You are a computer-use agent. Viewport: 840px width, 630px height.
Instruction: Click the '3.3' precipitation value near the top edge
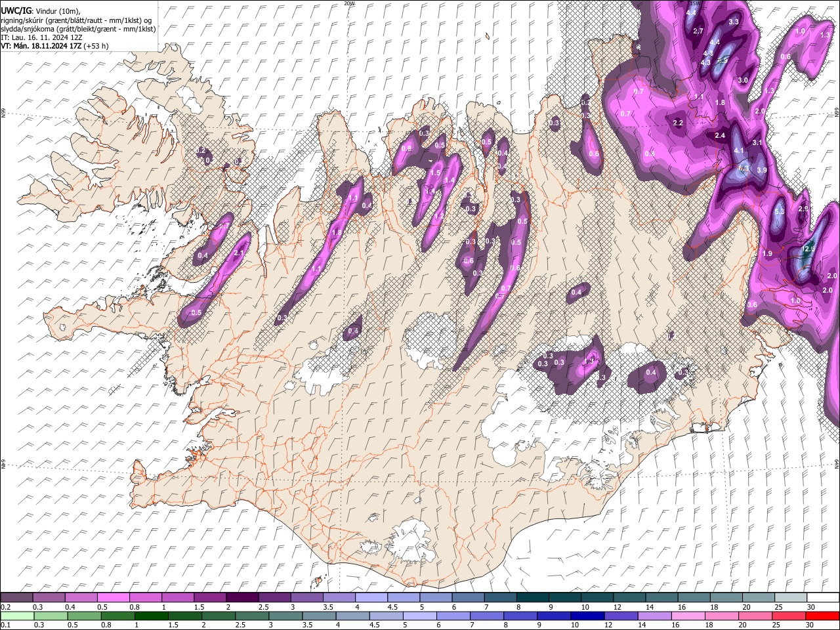click(734, 22)
